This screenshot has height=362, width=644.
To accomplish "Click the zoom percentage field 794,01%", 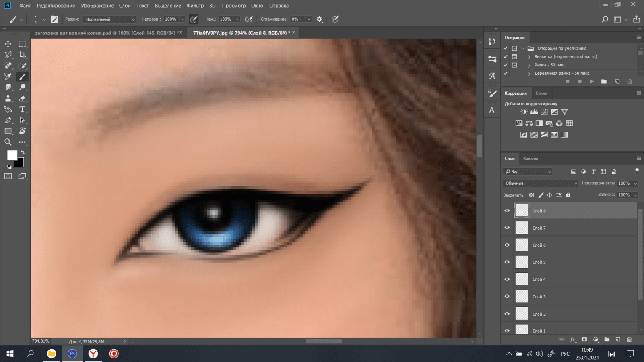I will (x=41, y=341).
